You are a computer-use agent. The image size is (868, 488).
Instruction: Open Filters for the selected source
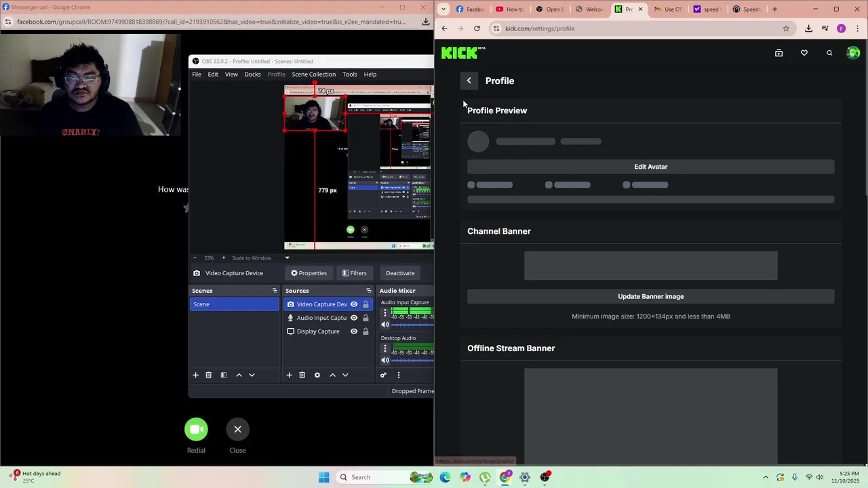[x=354, y=273]
